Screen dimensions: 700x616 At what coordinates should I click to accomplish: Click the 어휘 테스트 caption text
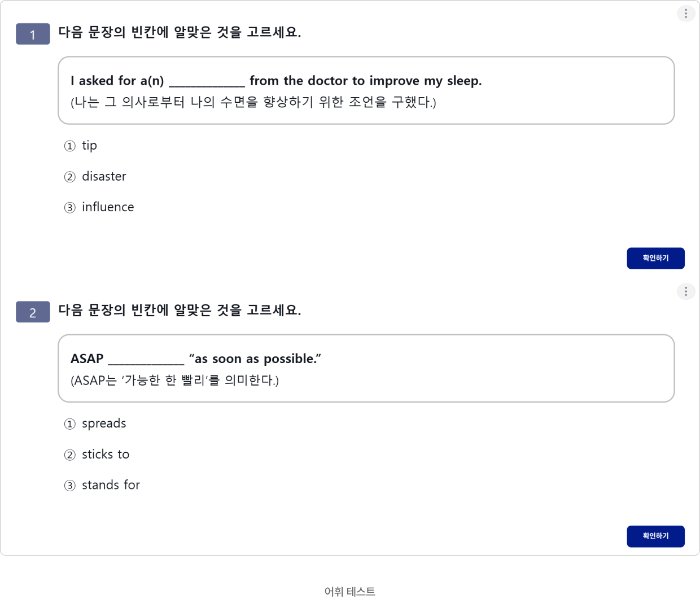350,591
